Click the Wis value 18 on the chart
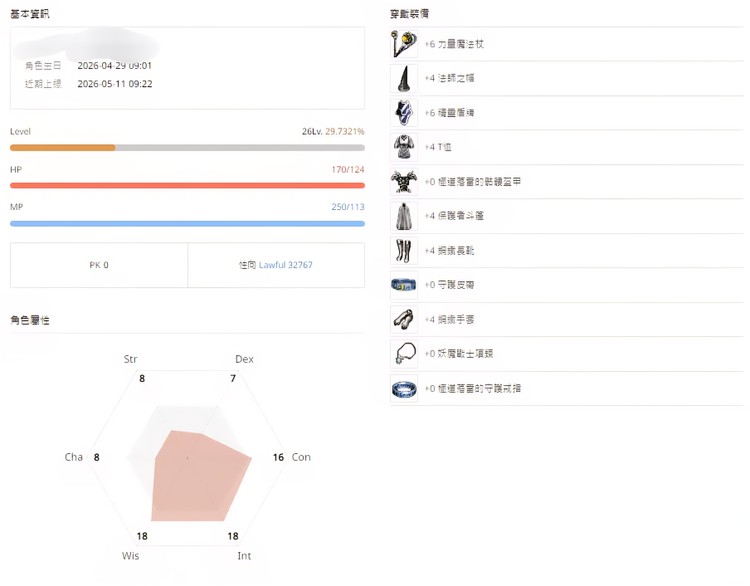 click(142, 536)
